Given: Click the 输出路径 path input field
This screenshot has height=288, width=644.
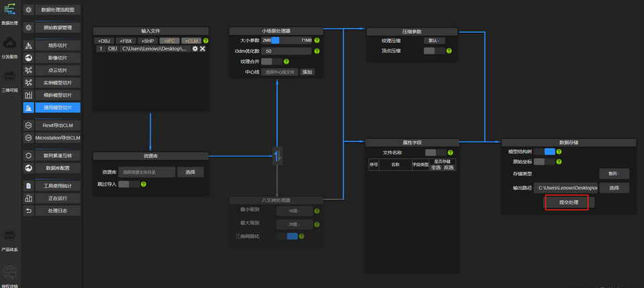Looking at the screenshot, I should (566, 188).
